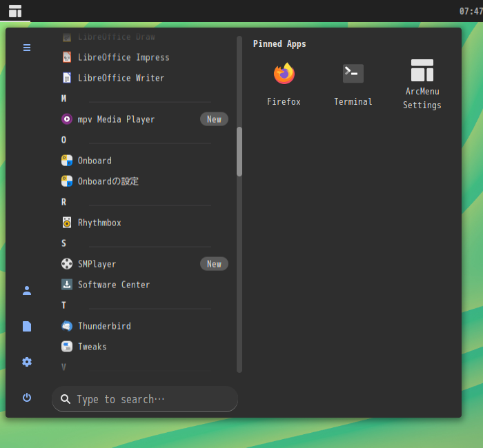Open the Onboardの設定 icon
The height and width of the screenshot is (448, 483).
click(67, 181)
